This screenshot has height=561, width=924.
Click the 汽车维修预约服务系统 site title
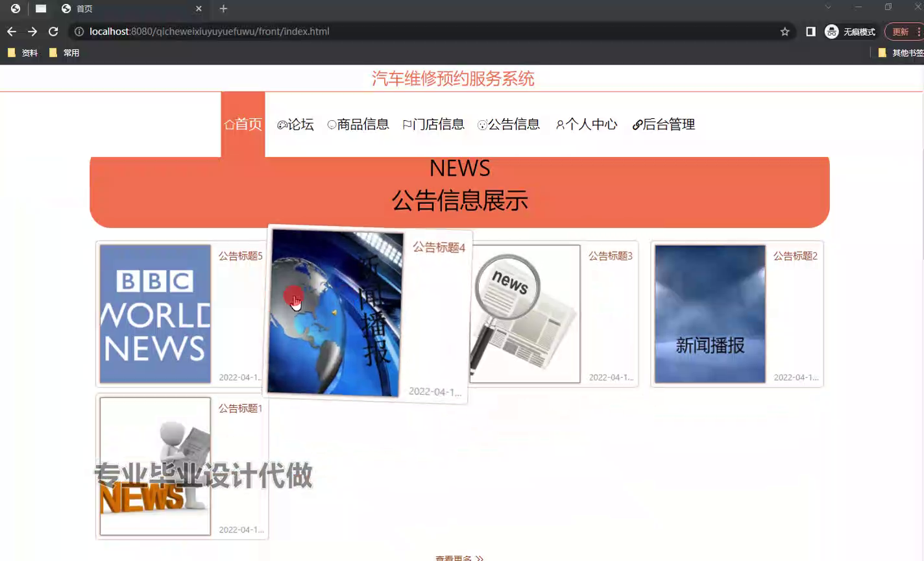453,79
